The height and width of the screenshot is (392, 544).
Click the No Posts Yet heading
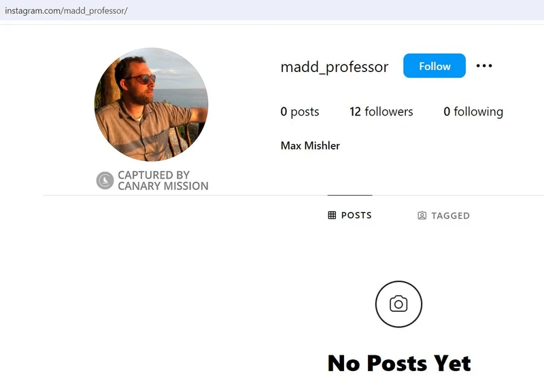tap(399, 363)
